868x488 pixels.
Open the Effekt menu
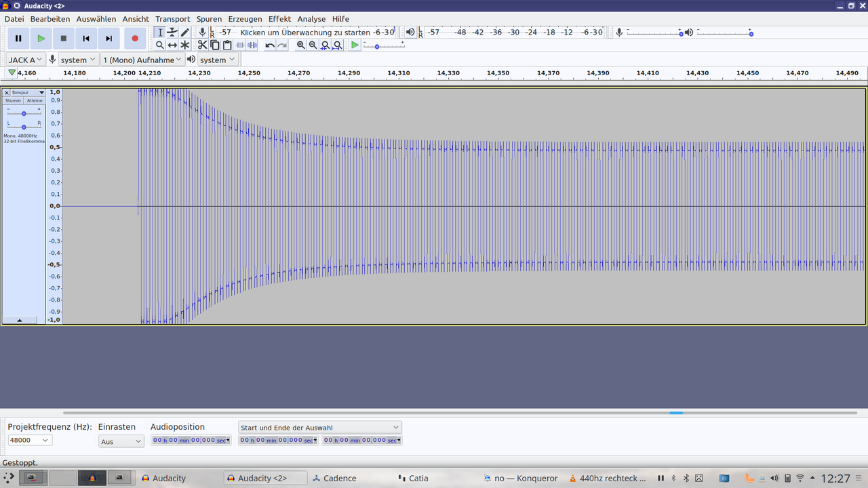pyautogui.click(x=279, y=19)
